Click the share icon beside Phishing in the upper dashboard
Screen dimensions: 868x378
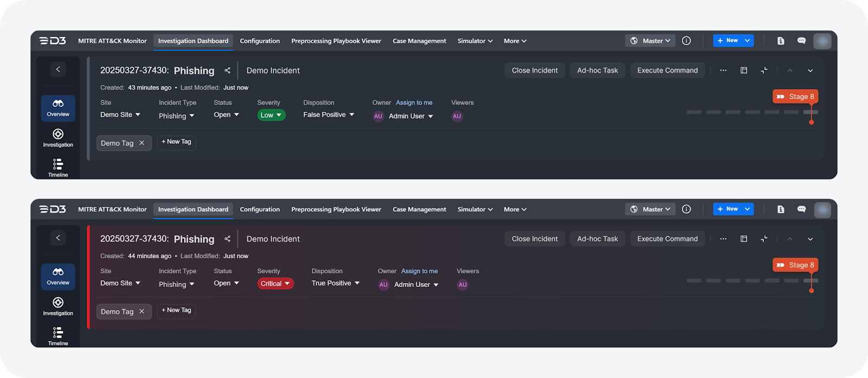click(227, 71)
